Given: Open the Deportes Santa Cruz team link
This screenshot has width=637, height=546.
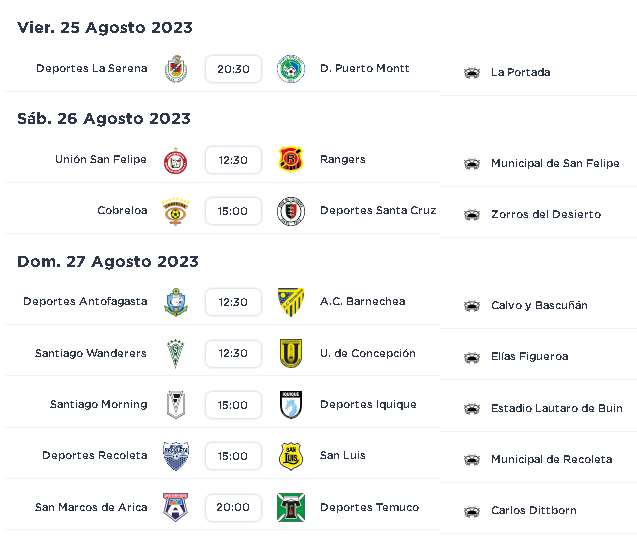Looking at the screenshot, I should 378,210.
